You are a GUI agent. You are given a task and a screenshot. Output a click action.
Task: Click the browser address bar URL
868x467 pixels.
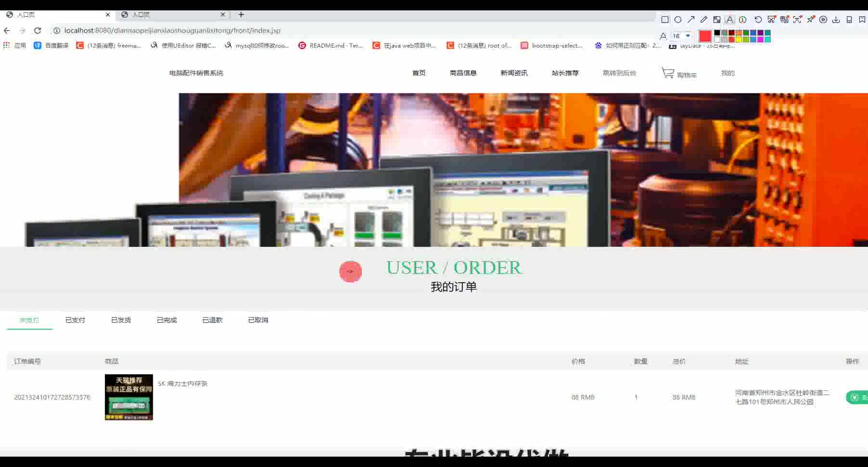(172, 30)
